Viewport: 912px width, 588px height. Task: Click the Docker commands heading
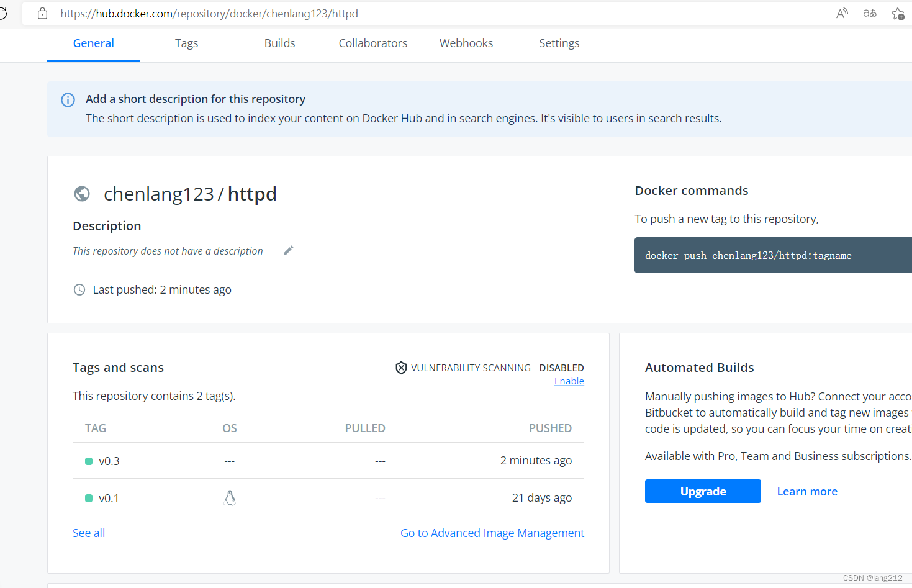click(692, 191)
